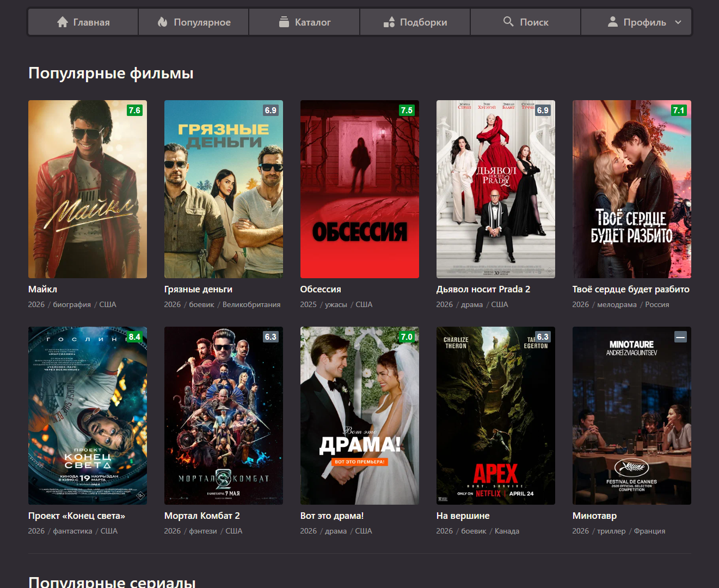Select the 2025 year under Обсессия

tap(308, 304)
